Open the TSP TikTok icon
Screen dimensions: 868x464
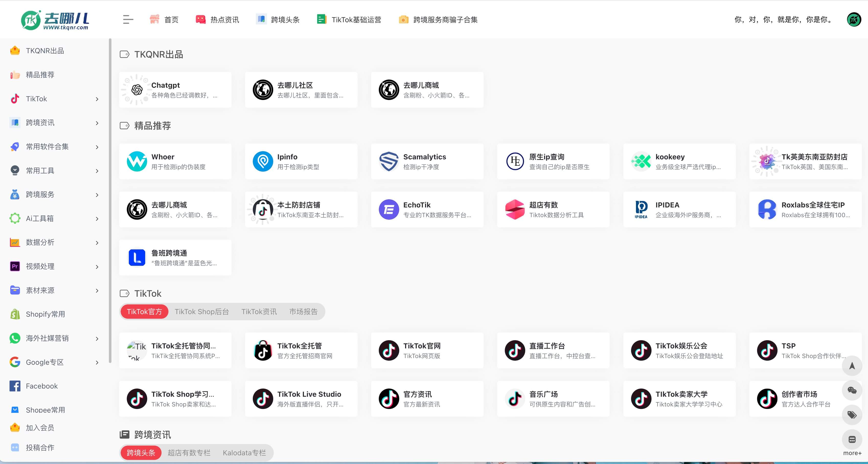point(767,350)
